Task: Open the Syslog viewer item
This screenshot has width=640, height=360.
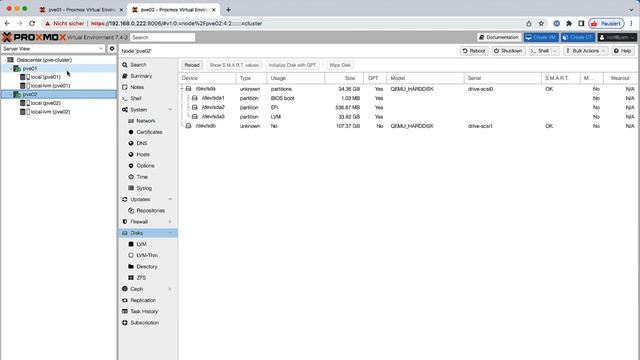Action: pos(144,188)
